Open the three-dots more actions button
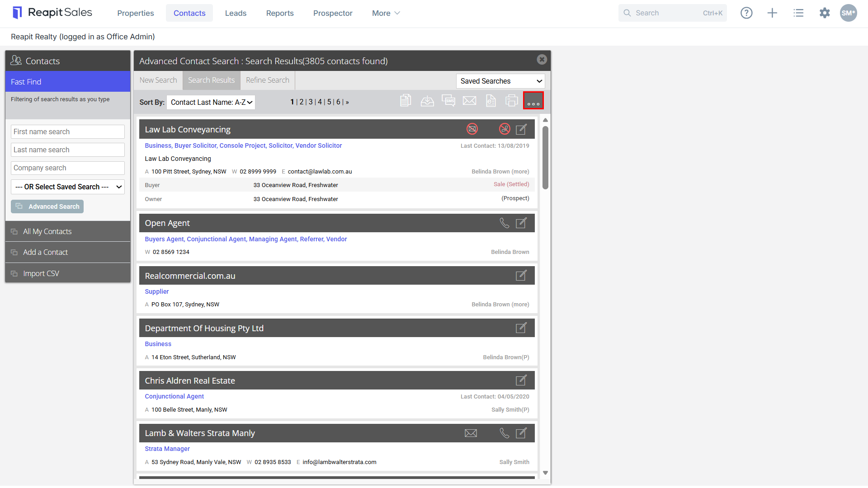Viewport: 868px width, 488px height. (x=533, y=101)
